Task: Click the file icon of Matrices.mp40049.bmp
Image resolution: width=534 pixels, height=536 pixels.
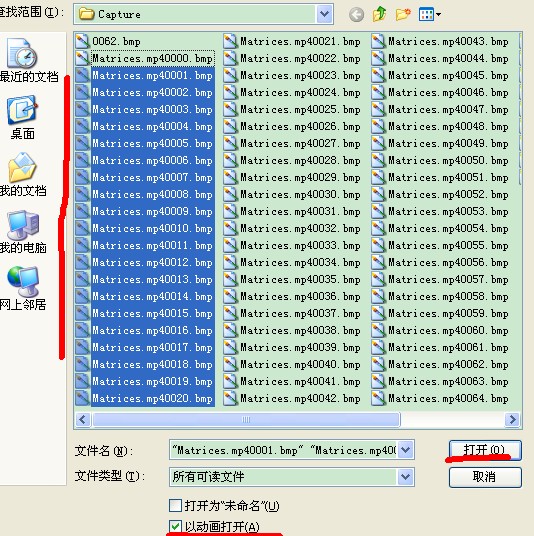Action: 378,143
